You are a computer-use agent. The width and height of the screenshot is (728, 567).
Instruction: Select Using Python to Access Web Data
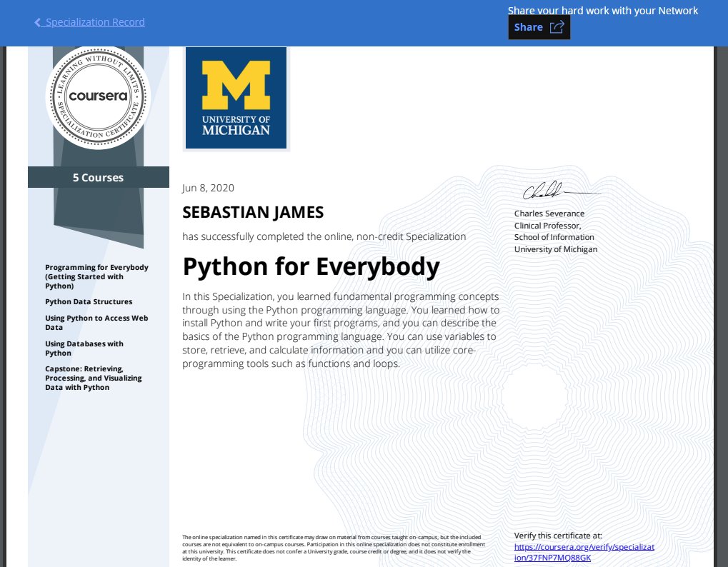pyautogui.click(x=96, y=323)
